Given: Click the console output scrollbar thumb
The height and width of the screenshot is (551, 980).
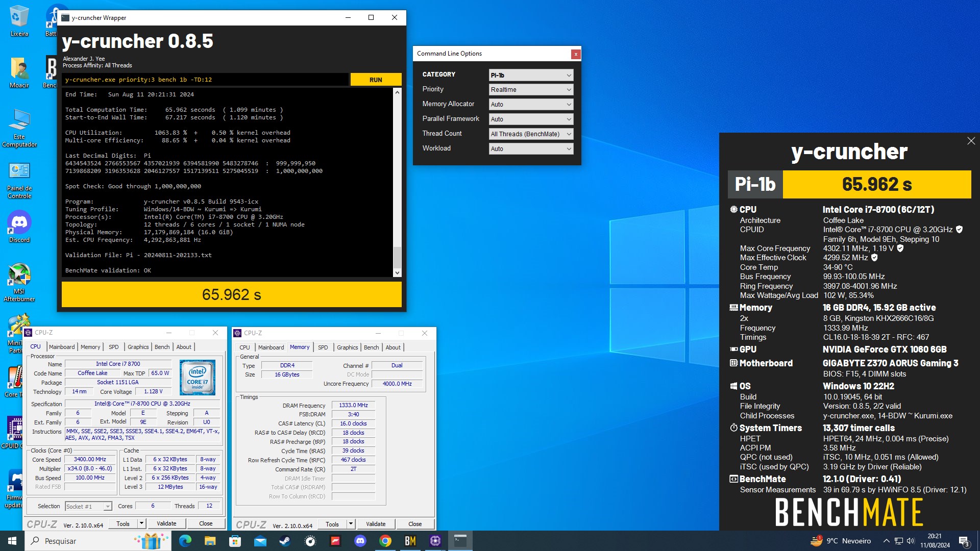Looking at the screenshot, I should [x=397, y=257].
